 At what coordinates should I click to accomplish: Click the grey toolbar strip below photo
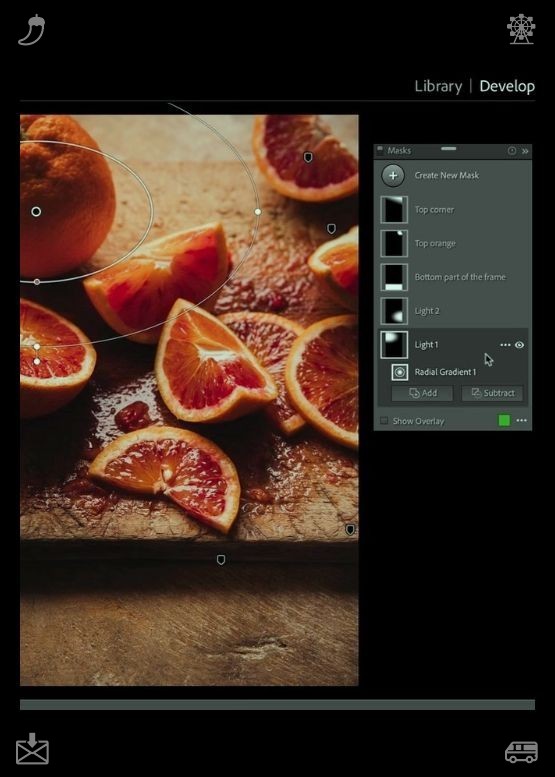point(277,704)
